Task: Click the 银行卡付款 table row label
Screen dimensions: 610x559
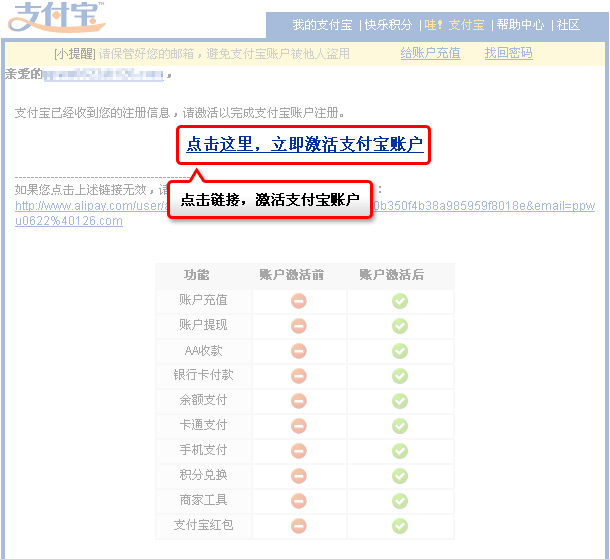Action: [203, 375]
